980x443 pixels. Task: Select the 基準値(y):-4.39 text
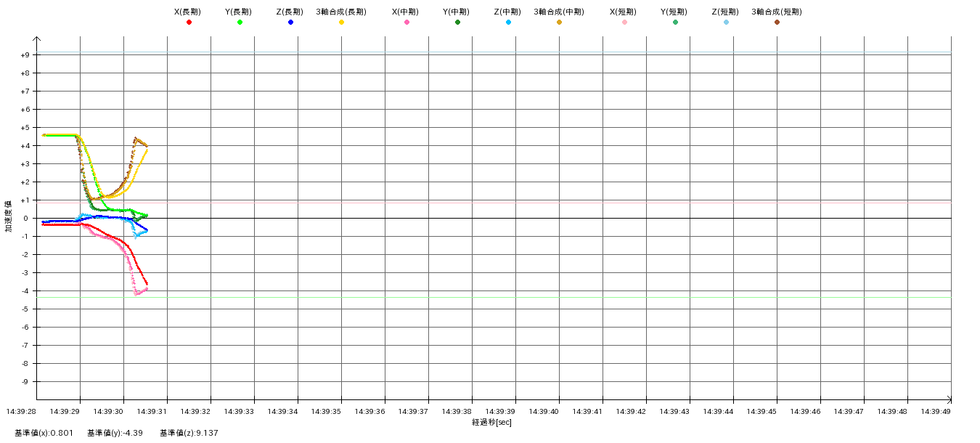click(115, 433)
